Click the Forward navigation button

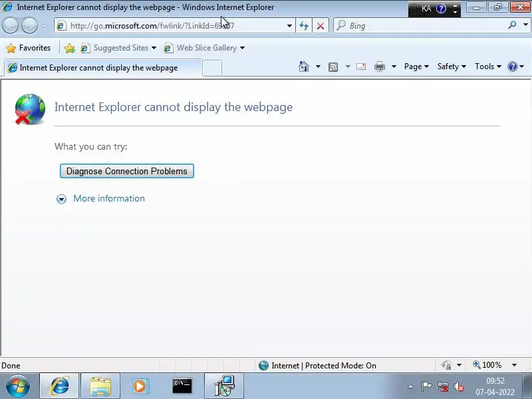tap(29, 25)
